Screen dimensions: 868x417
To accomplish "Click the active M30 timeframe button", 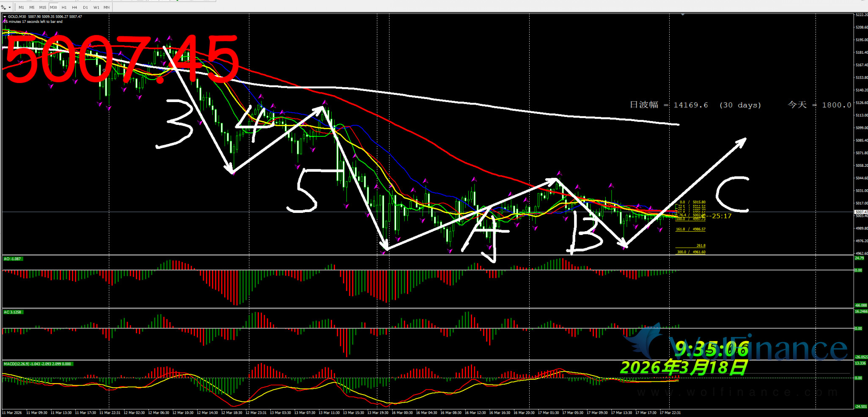I will (53, 7).
